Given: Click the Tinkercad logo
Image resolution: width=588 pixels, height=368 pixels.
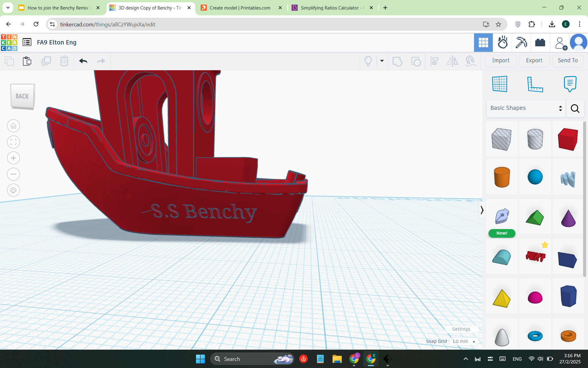Looking at the screenshot, I should pyautogui.click(x=9, y=42).
